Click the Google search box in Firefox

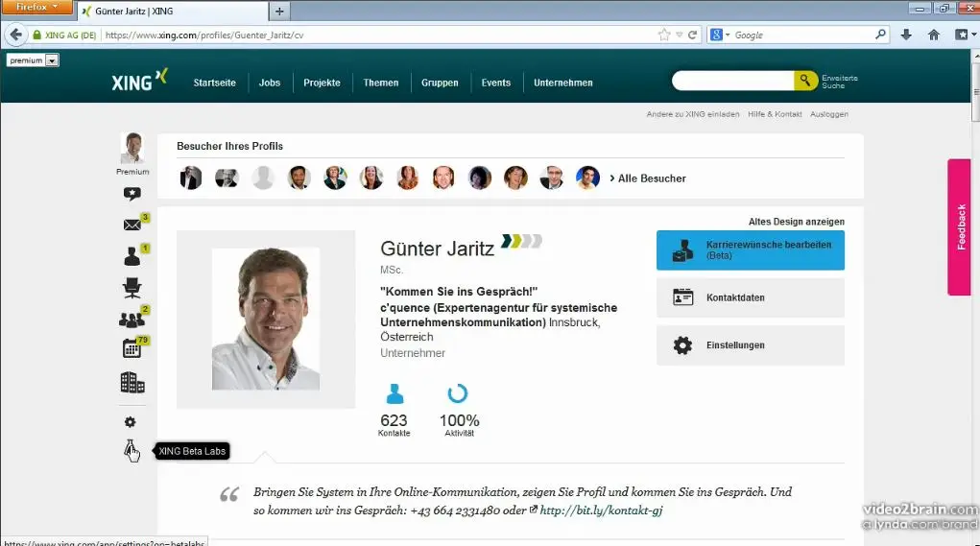click(801, 35)
